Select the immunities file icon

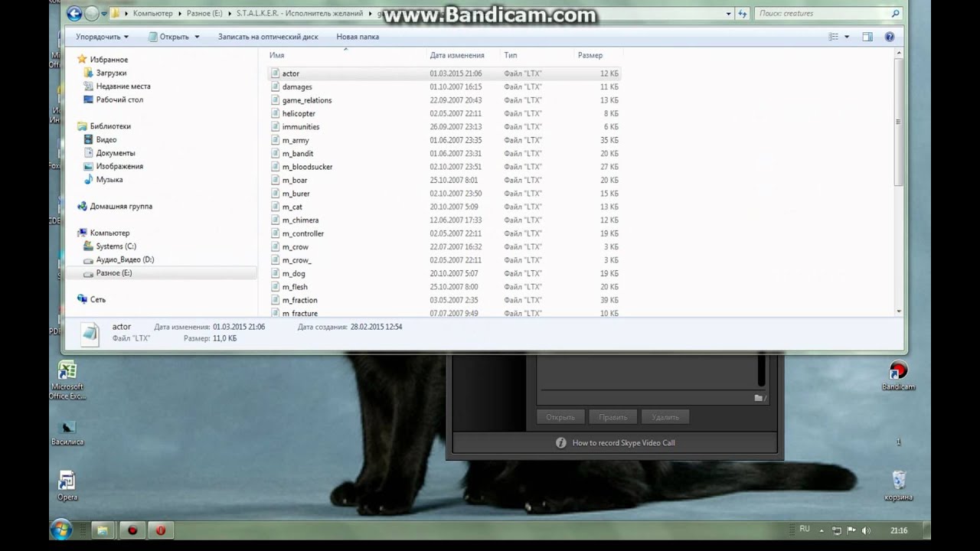[x=275, y=127]
